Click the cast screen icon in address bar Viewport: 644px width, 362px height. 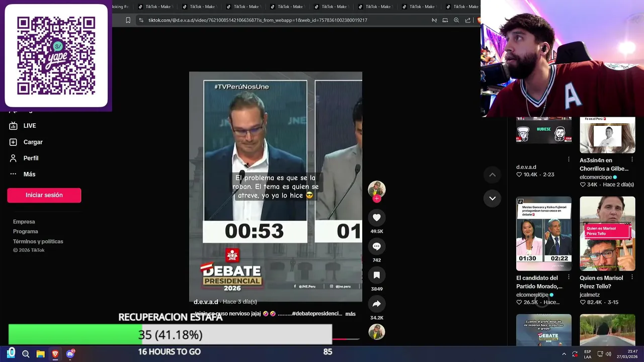[445, 20]
